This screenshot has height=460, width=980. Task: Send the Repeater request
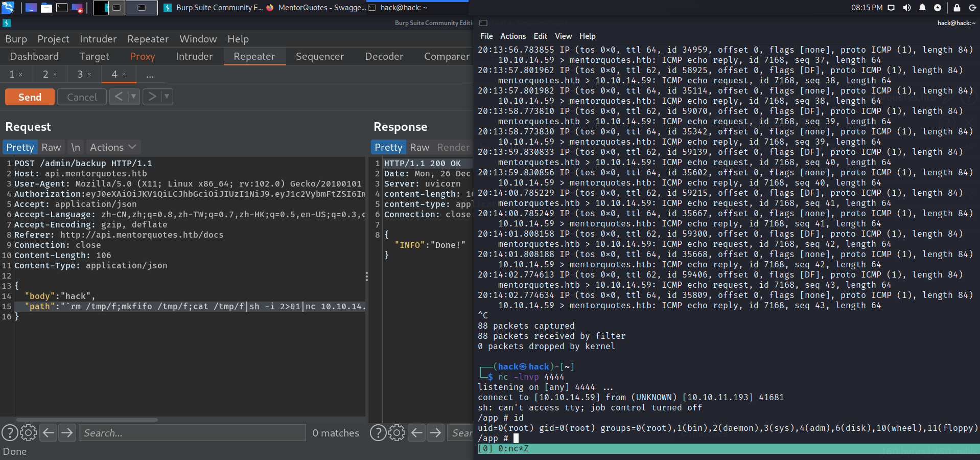click(30, 97)
